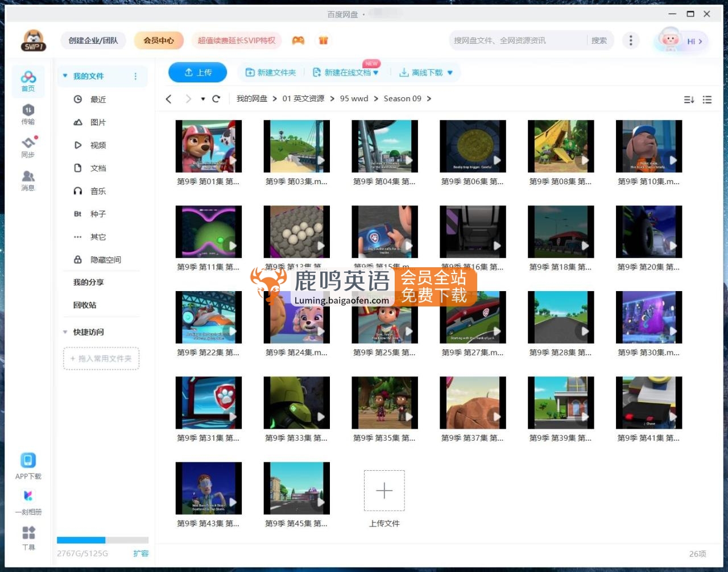Open the 同步 sync panel in sidebar
This screenshot has width=728, height=572.
coord(28,147)
